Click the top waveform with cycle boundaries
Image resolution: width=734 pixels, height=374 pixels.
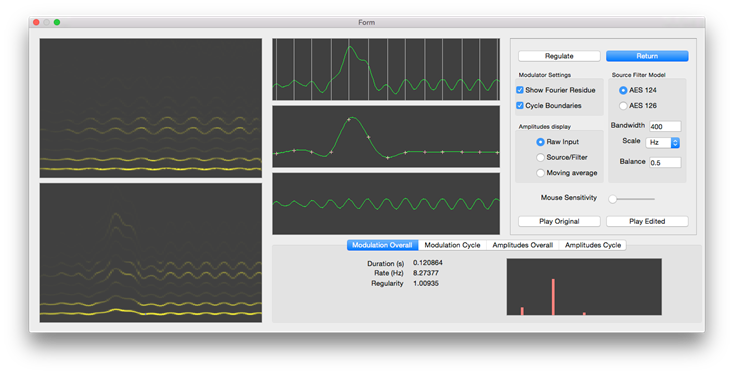point(386,69)
